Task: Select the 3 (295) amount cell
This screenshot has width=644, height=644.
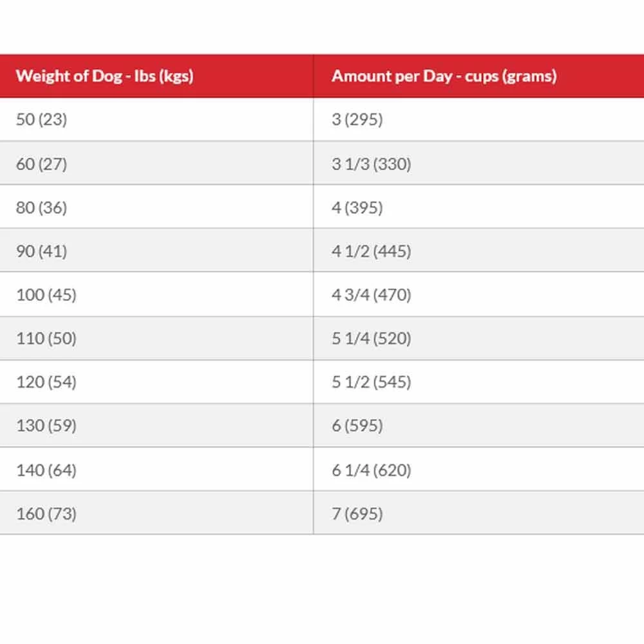Action: tap(357, 120)
